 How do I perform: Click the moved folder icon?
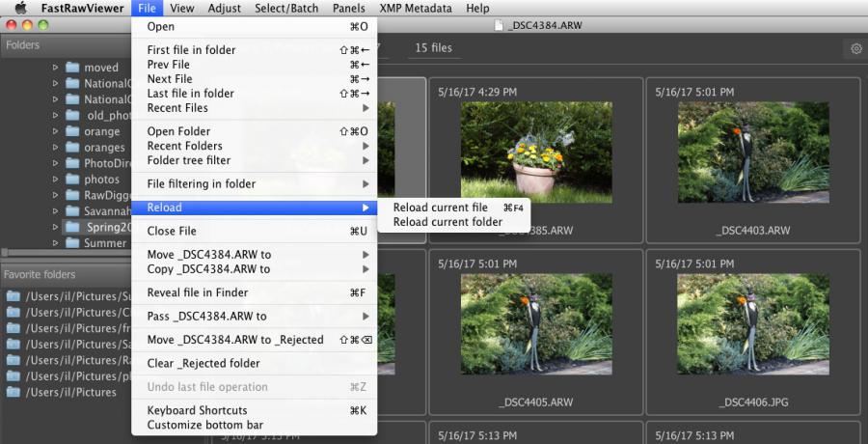click(72, 68)
